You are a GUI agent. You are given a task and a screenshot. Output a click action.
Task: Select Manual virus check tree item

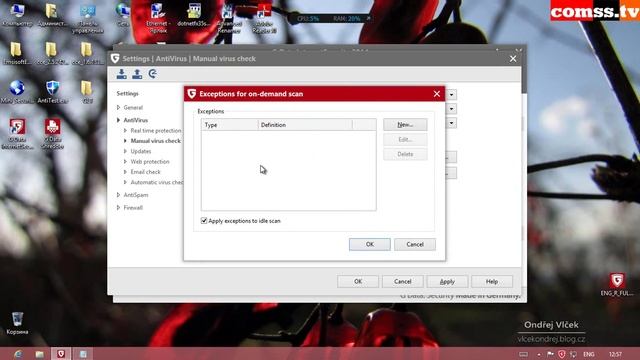[x=156, y=141]
